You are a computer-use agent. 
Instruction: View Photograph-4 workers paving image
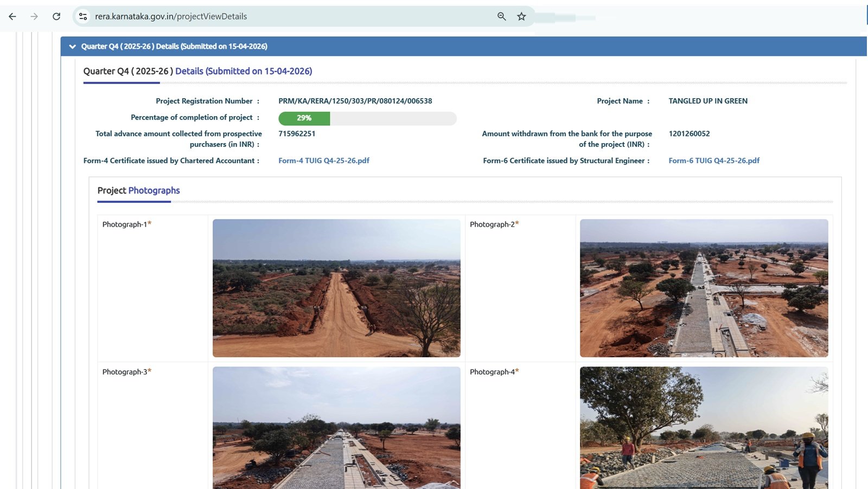(704, 428)
